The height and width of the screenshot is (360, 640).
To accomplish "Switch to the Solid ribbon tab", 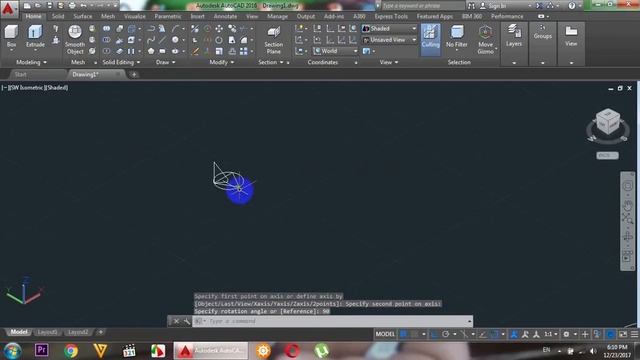I will point(58,16).
